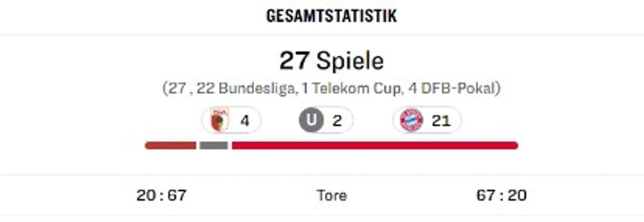
Task: Select Augsburg's win count of 4
Action: click(245, 121)
